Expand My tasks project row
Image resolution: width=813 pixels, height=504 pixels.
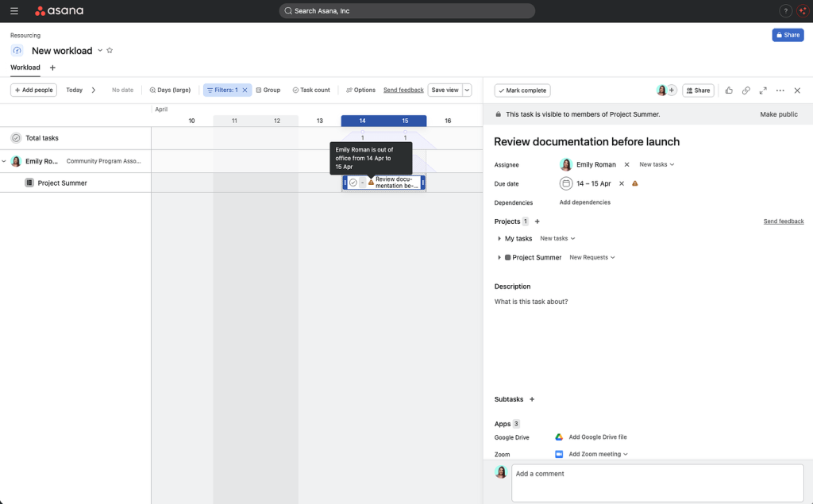pyautogui.click(x=499, y=239)
